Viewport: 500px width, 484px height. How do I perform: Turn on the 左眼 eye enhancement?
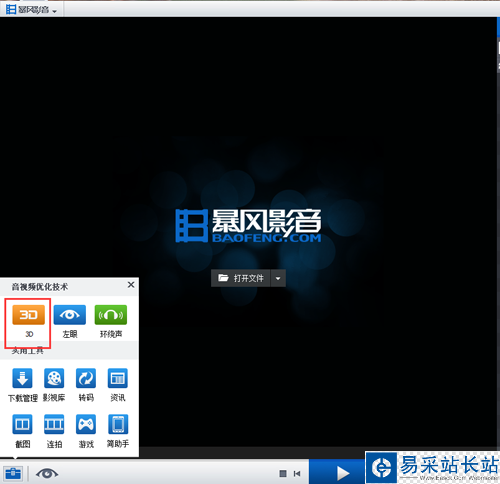tap(70, 315)
